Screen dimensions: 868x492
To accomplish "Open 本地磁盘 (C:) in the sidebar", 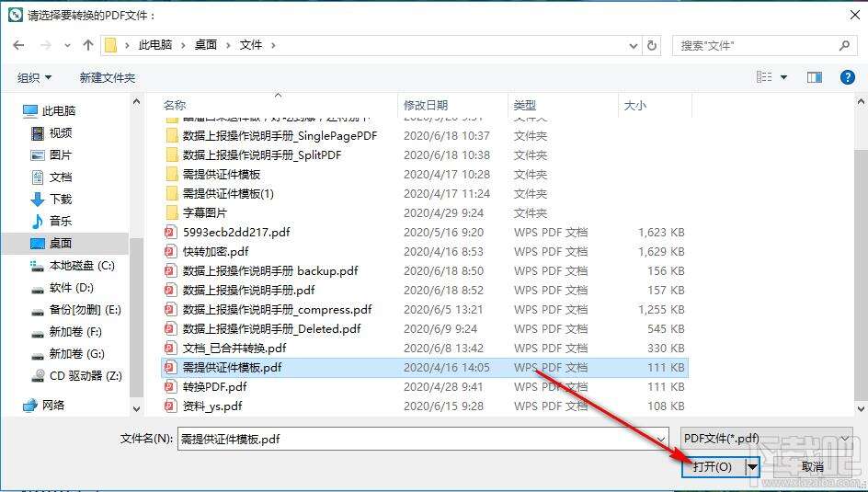I will point(72,266).
